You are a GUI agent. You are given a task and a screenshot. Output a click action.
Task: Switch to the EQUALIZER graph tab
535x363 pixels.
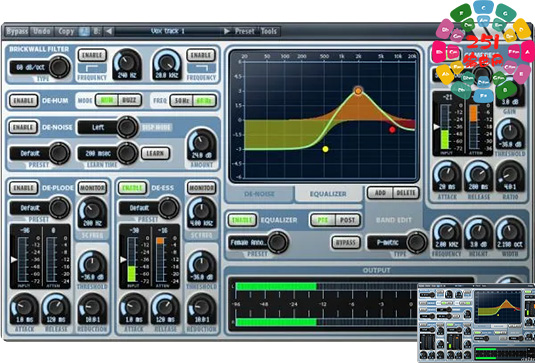[x=328, y=194]
